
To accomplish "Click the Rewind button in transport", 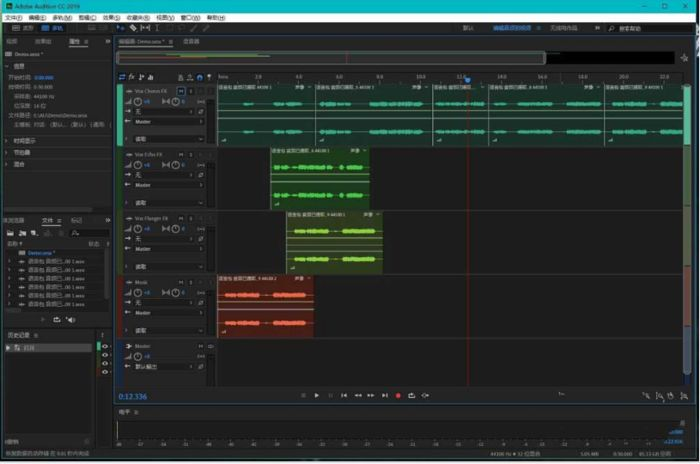I will pyautogui.click(x=358, y=396).
